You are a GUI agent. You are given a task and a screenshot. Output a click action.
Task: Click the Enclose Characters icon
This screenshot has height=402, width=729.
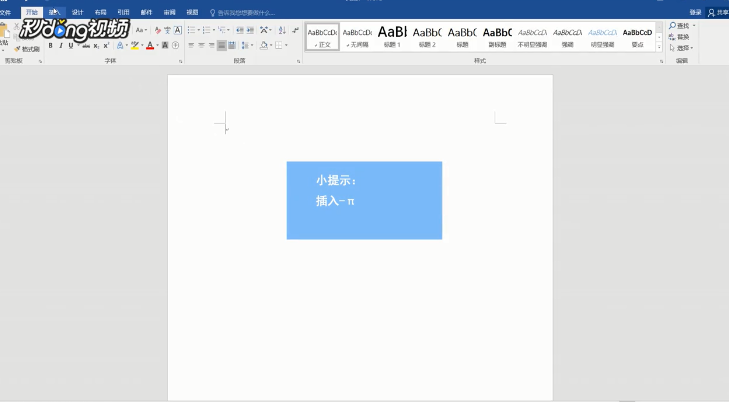tap(176, 46)
